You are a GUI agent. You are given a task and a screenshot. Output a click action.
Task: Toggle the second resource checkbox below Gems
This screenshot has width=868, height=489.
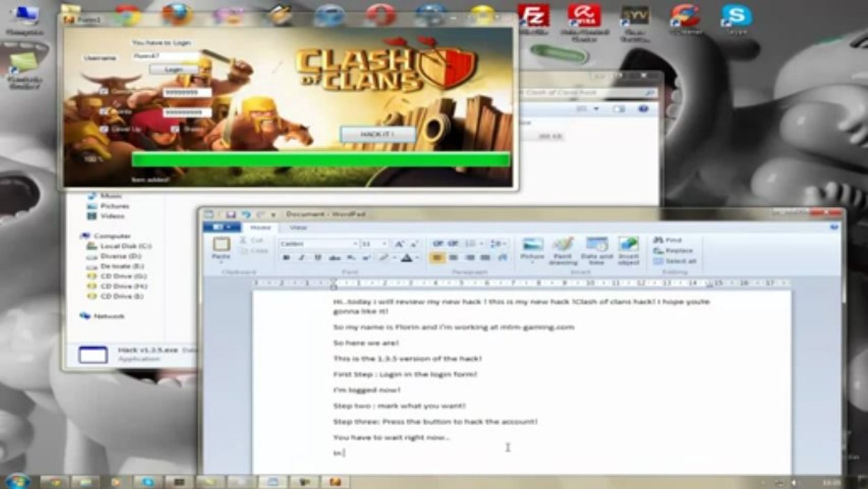tap(104, 111)
